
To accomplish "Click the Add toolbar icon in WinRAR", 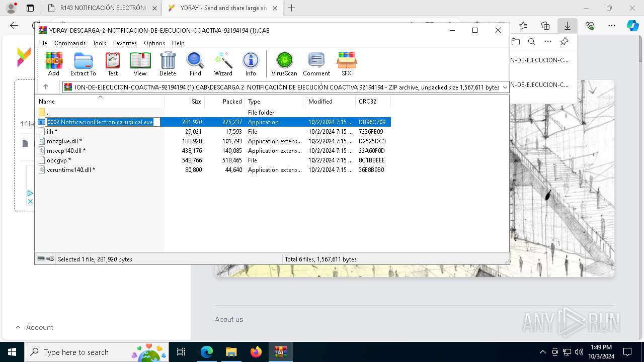I will [54, 64].
